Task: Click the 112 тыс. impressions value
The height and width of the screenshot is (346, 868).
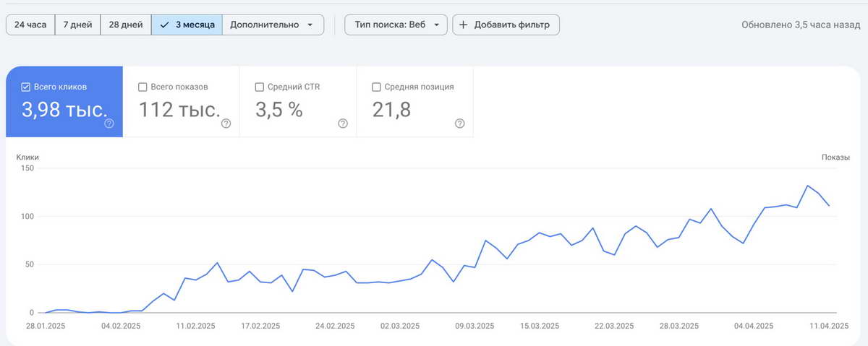Action: [179, 110]
